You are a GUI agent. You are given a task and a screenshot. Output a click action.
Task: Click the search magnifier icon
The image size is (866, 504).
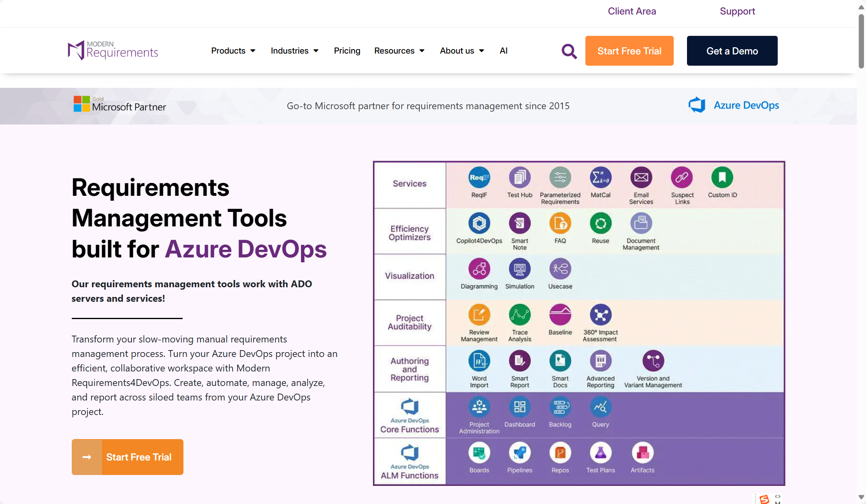pos(569,51)
